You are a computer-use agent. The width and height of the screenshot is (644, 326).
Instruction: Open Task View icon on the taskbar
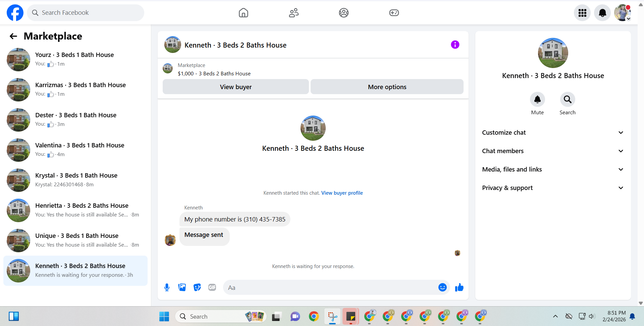pyautogui.click(x=276, y=316)
